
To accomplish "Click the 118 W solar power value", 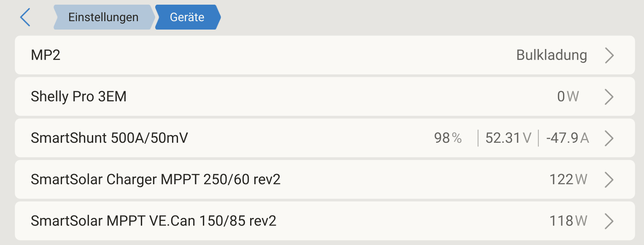I will click(x=568, y=221).
